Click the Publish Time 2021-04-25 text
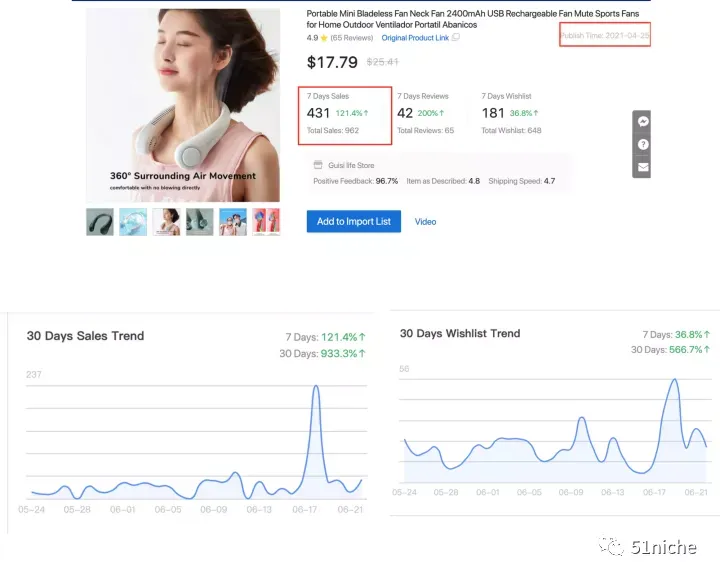Viewport: 720px width, 577px height. point(605,35)
